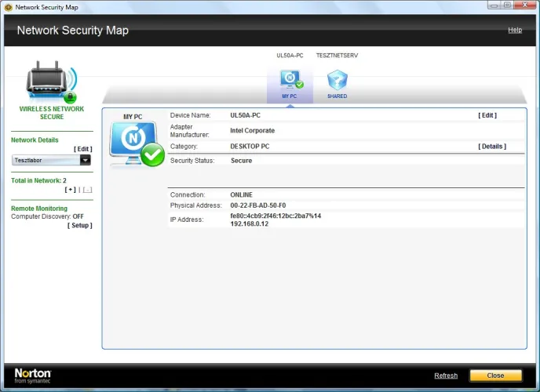Minimize the Network Security Map window
Viewport: 540px width, 392px height.
tap(494, 5)
